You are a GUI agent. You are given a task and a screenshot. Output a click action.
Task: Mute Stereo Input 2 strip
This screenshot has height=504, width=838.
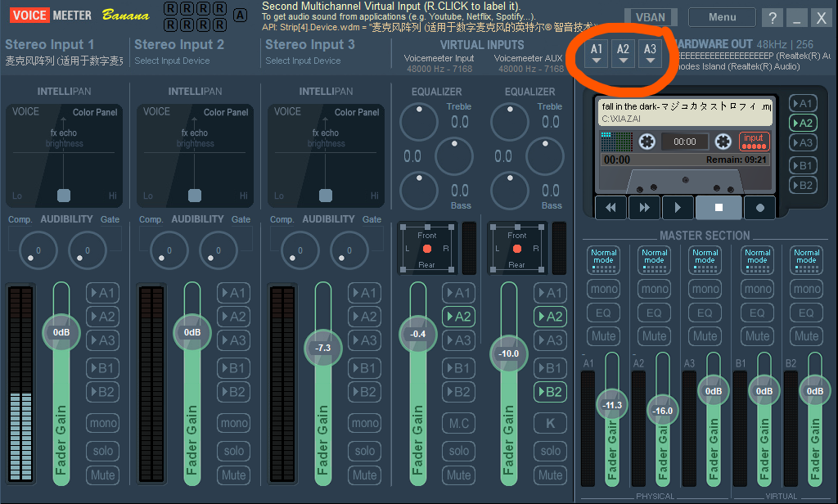(233, 475)
